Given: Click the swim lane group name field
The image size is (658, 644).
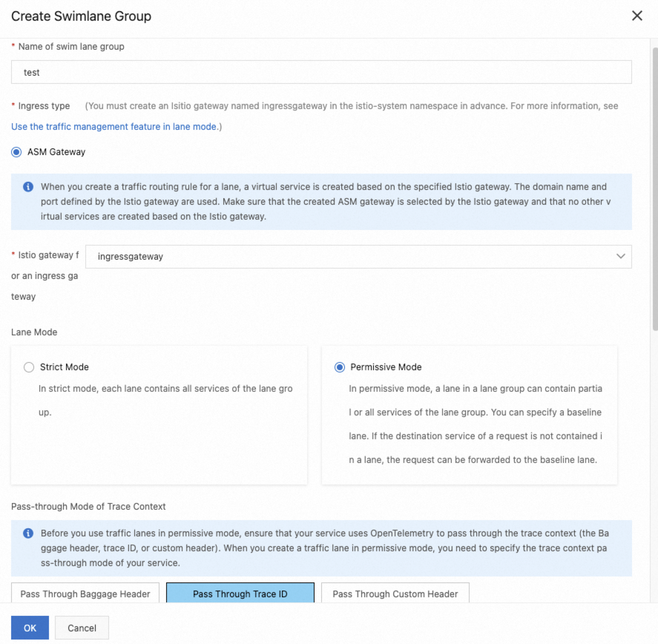Looking at the screenshot, I should pyautogui.click(x=321, y=72).
